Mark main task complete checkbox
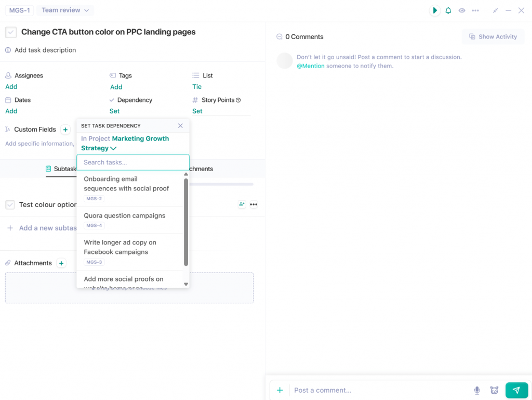The width and height of the screenshot is (532, 400). click(11, 32)
